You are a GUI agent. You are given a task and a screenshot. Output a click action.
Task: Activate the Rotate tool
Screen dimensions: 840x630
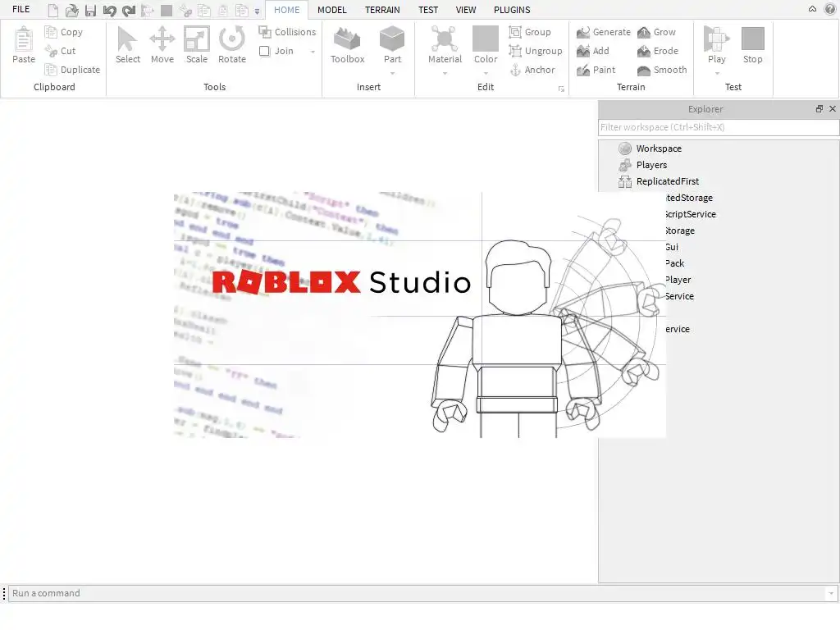coord(232,46)
